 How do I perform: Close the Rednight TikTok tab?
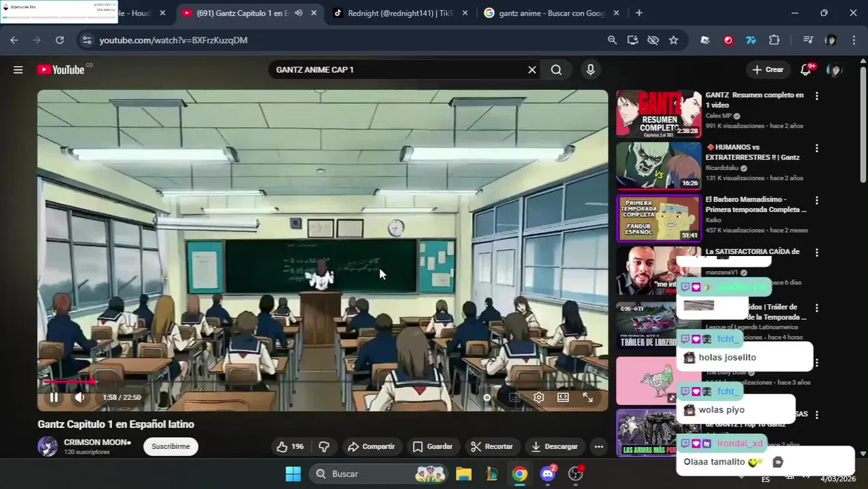465,13
